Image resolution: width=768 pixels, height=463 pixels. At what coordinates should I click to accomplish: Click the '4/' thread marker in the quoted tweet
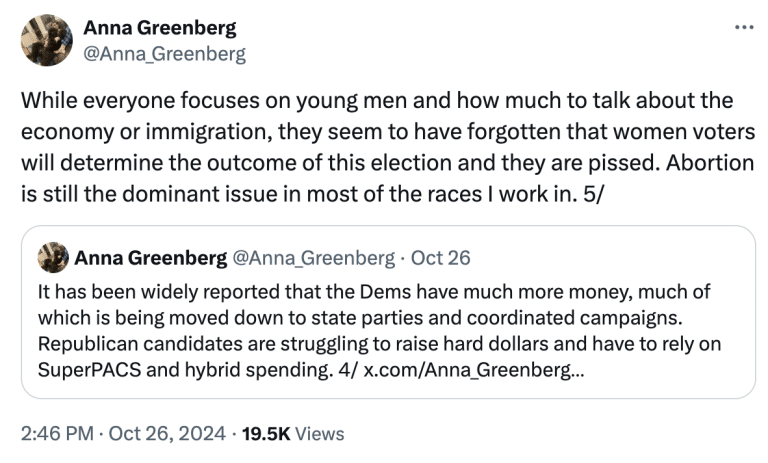348,370
